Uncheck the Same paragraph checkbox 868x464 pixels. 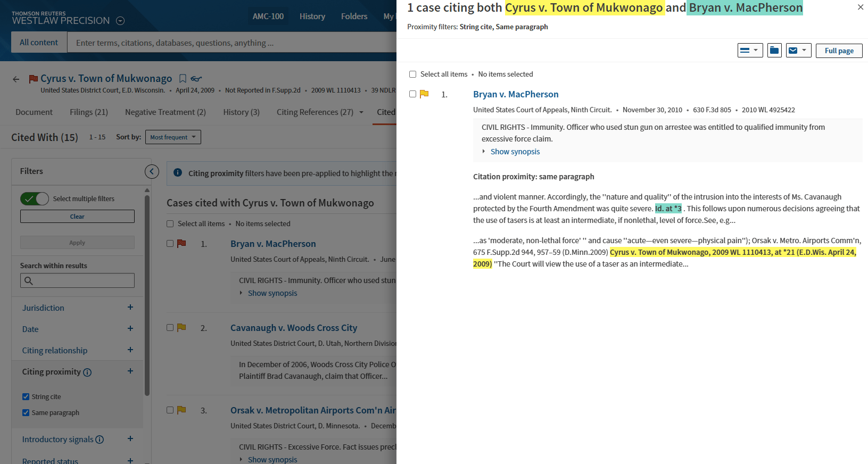click(x=26, y=413)
